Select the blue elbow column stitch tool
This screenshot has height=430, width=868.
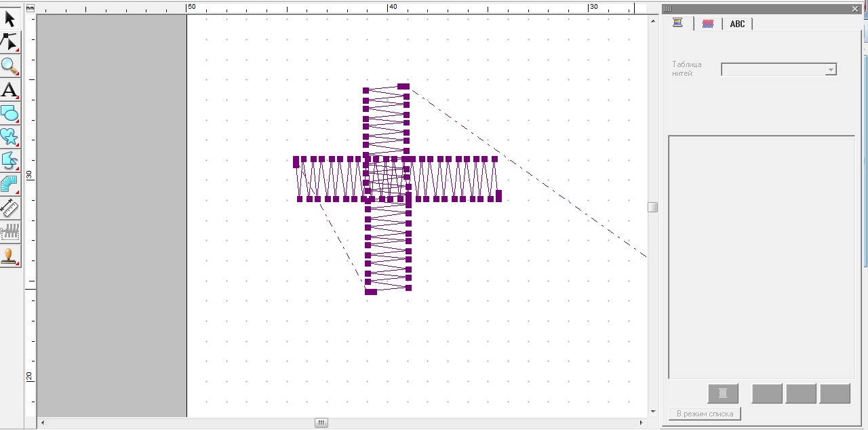[10, 184]
